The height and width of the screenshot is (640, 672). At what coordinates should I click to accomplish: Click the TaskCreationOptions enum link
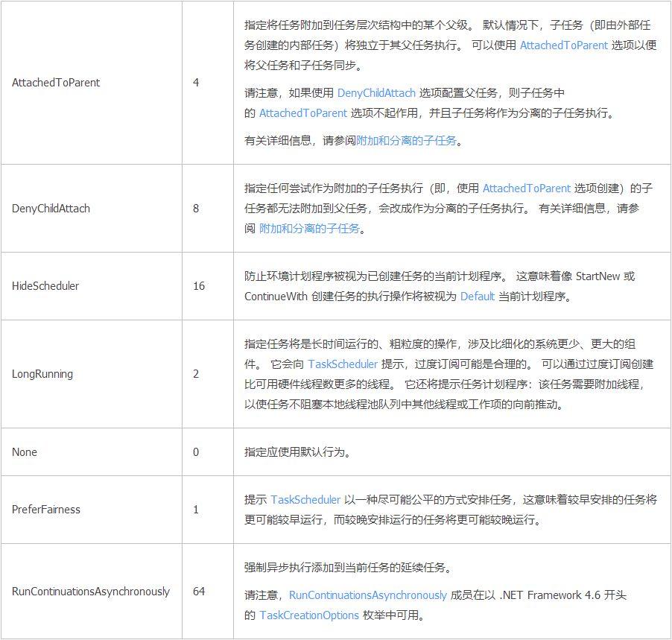pos(310,615)
